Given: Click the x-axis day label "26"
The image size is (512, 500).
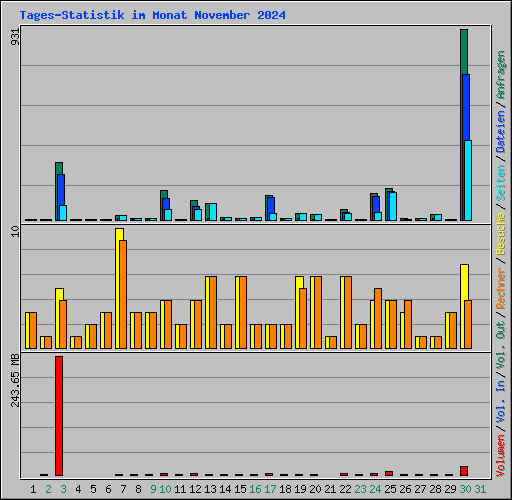Looking at the screenshot, I should [405, 489].
